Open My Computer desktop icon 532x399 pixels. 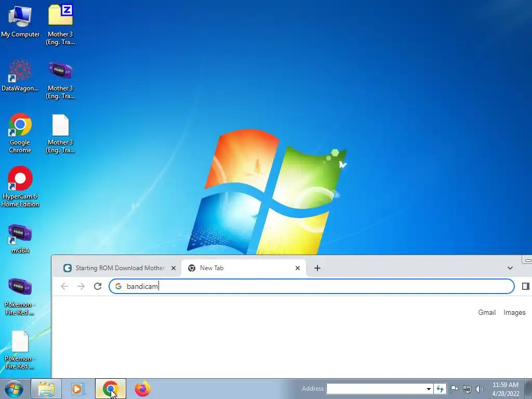(x=20, y=21)
